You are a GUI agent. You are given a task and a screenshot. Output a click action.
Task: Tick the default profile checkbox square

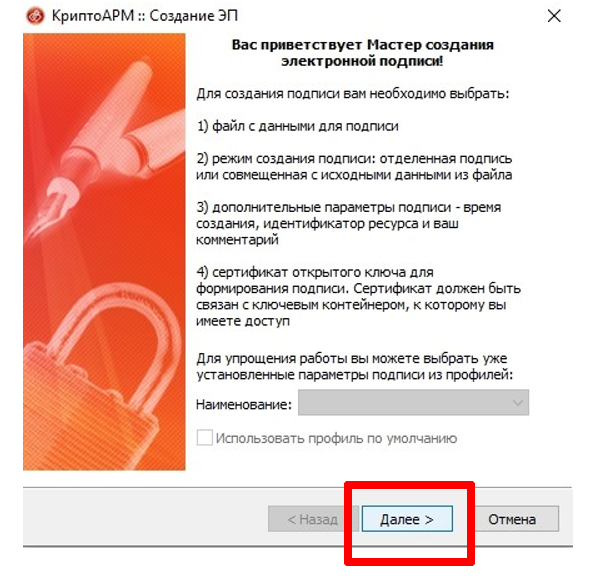[x=205, y=437]
